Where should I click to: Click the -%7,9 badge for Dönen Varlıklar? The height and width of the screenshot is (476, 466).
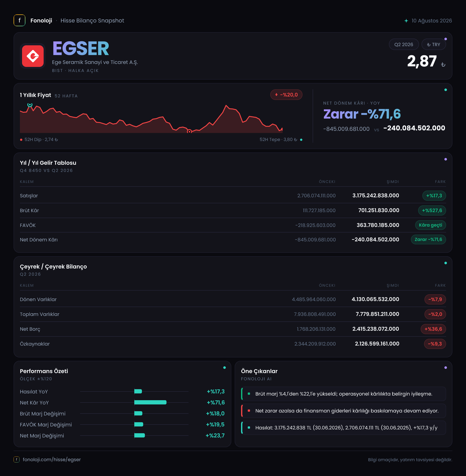pos(435,299)
